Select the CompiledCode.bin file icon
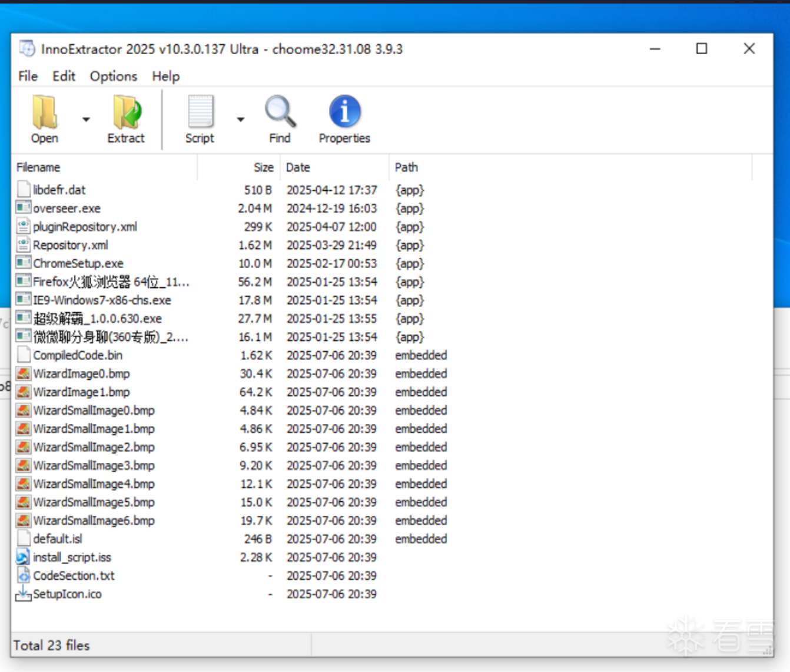790x672 pixels. 24,355
